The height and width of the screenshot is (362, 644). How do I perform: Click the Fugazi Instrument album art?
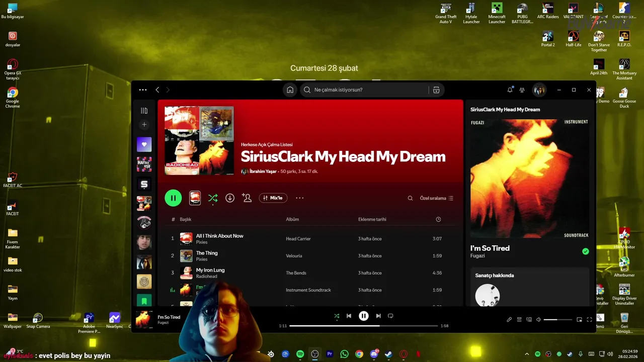pyautogui.click(x=529, y=178)
